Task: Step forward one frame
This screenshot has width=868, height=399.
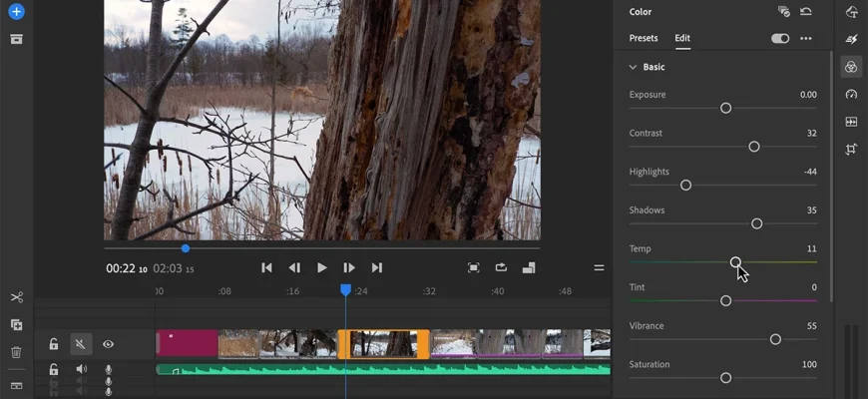Action: 349,268
